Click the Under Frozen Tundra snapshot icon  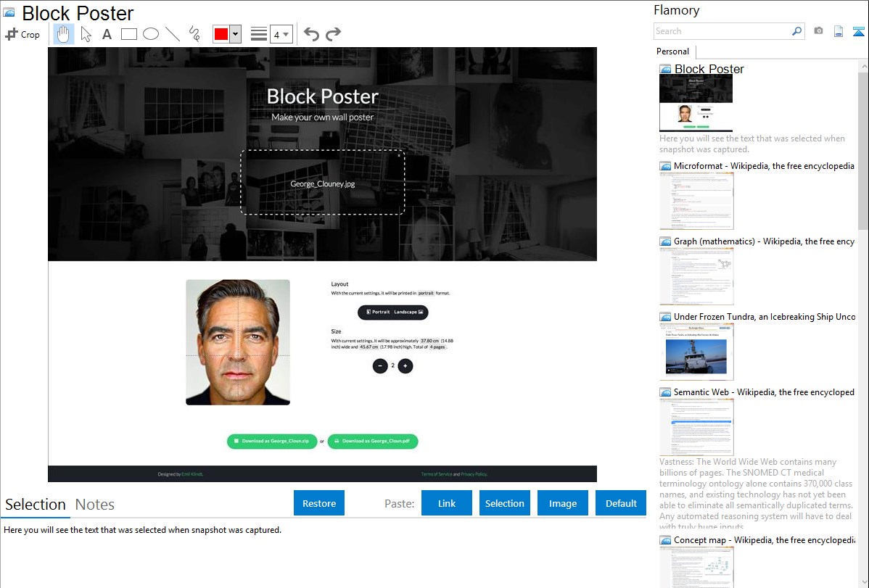click(665, 317)
